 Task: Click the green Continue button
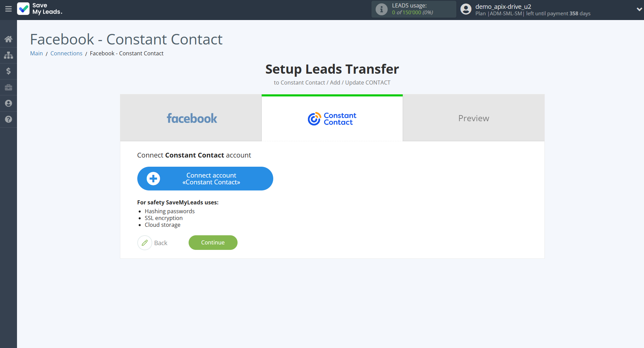(x=213, y=242)
